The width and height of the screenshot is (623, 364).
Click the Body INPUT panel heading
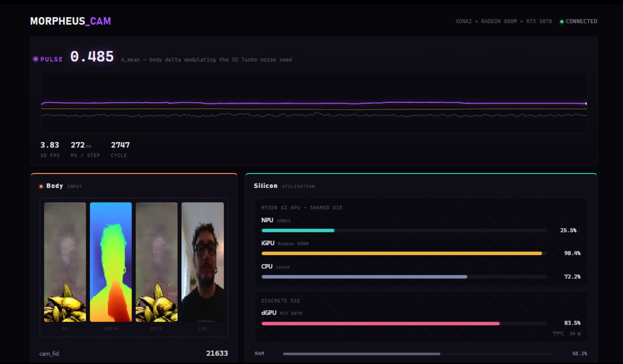[64, 186]
